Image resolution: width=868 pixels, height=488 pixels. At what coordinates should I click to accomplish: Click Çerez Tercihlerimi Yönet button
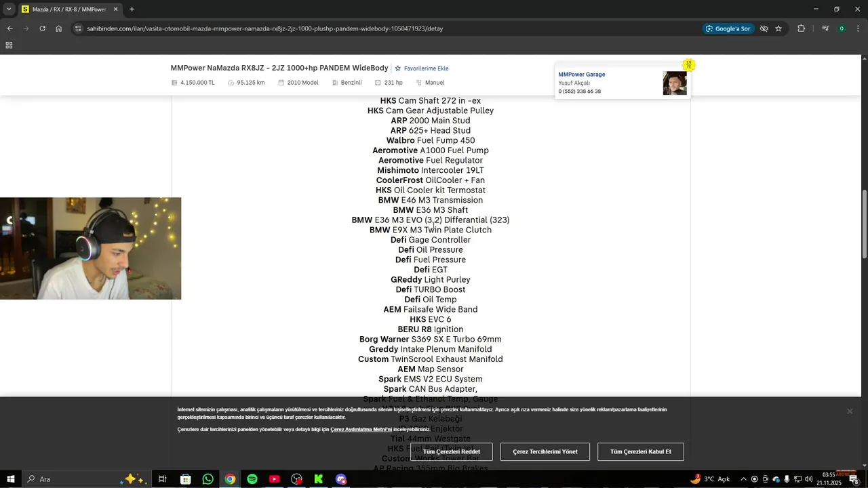click(x=545, y=451)
